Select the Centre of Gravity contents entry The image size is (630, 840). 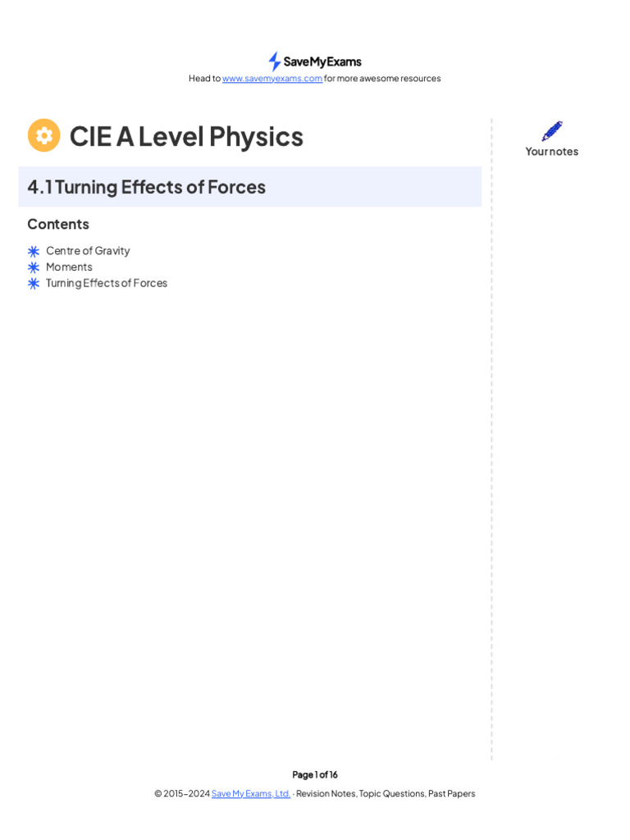tap(88, 251)
